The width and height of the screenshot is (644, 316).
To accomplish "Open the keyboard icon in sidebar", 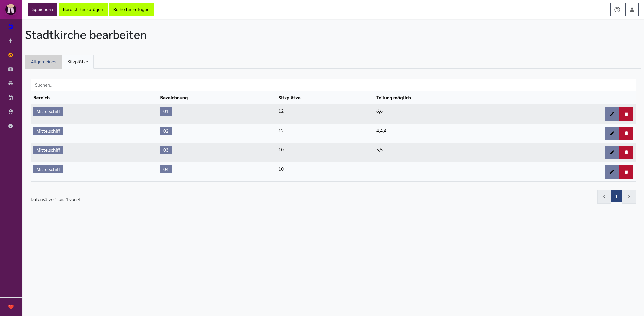I will point(11,69).
